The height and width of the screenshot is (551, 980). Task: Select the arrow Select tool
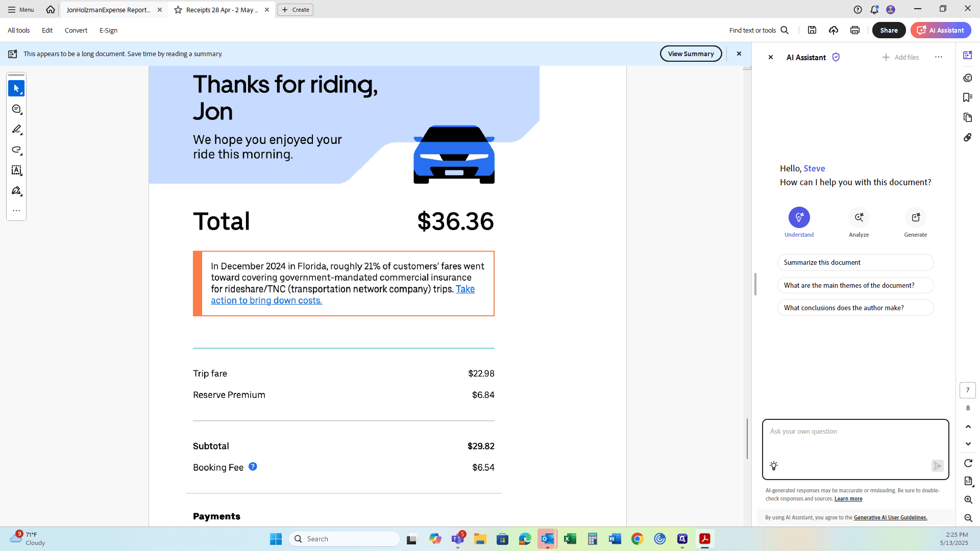pos(16,88)
